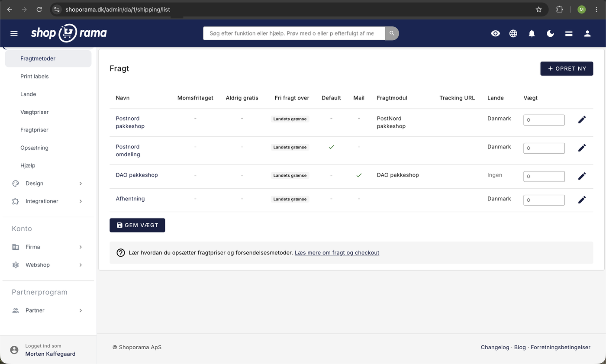Image resolution: width=606 pixels, height=364 pixels.
Task: View site information icon in address bar
Action: 57,9
